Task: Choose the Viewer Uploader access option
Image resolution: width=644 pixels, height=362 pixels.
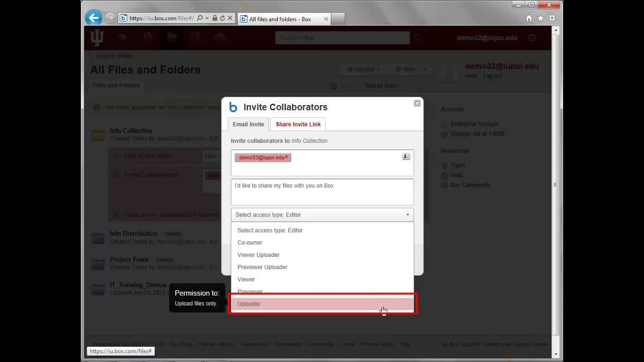Action: pyautogui.click(x=323, y=255)
